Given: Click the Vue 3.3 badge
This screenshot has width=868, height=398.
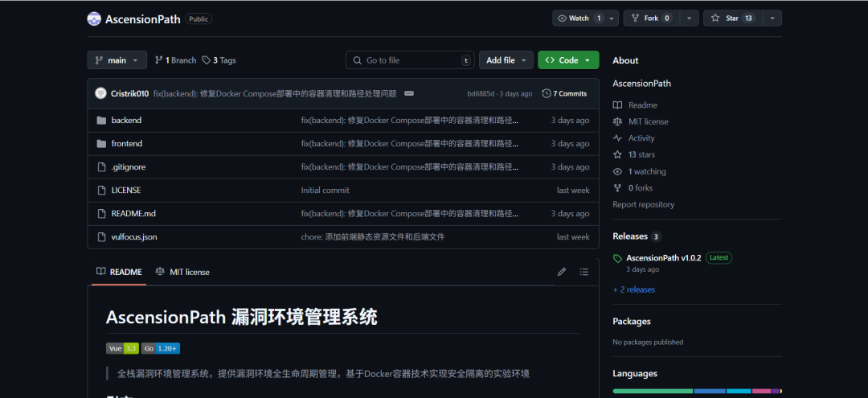Looking at the screenshot, I should click(x=122, y=348).
